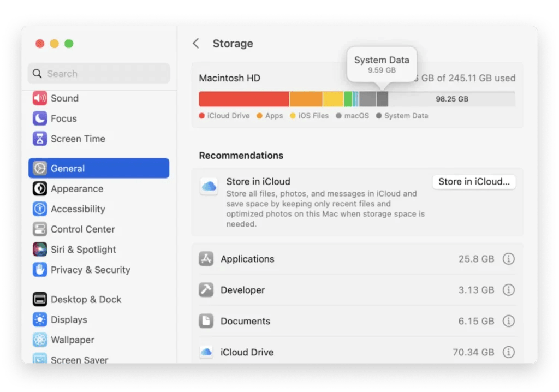Select the Privacy & Security icon
Image resolution: width=559 pixels, height=392 pixels.
(39, 270)
